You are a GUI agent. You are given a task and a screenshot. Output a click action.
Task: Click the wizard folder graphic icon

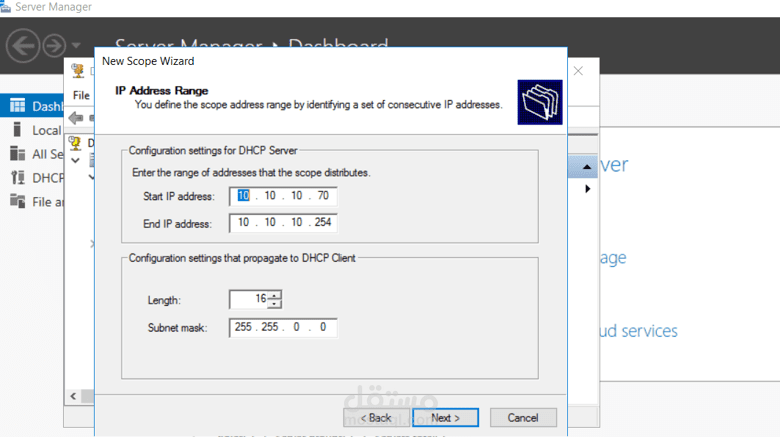pos(540,102)
